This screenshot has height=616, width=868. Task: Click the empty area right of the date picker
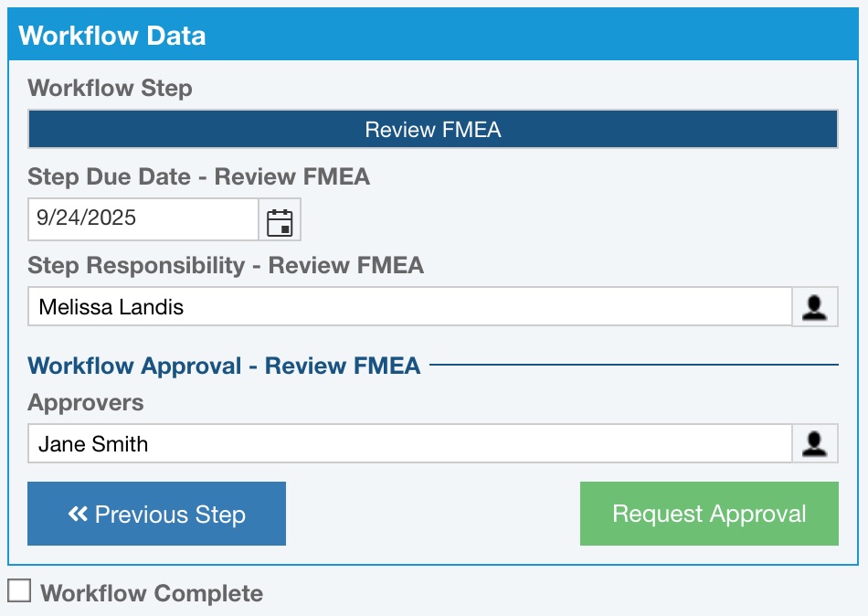pyautogui.click(x=566, y=219)
